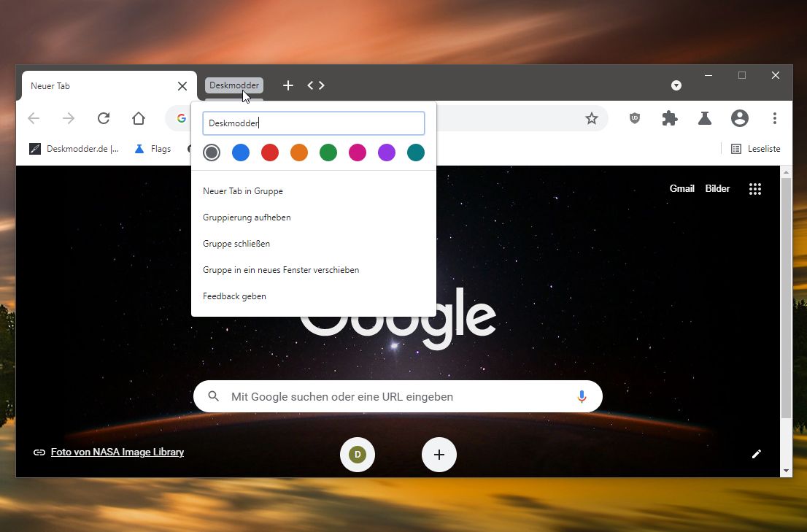The image size is (807, 532).
Task: Open the user profile avatar
Action: [x=740, y=118]
